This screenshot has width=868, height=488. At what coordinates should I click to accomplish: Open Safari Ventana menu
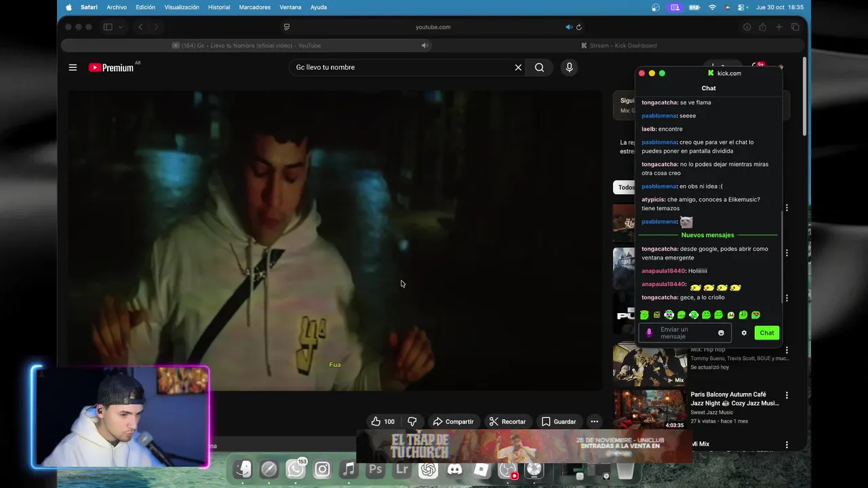290,7
